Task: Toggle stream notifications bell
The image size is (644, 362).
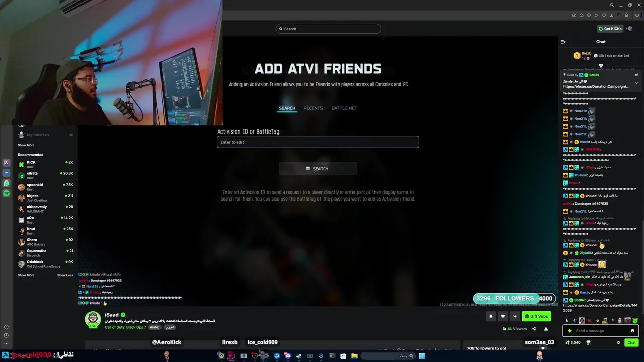Action: [491, 316]
